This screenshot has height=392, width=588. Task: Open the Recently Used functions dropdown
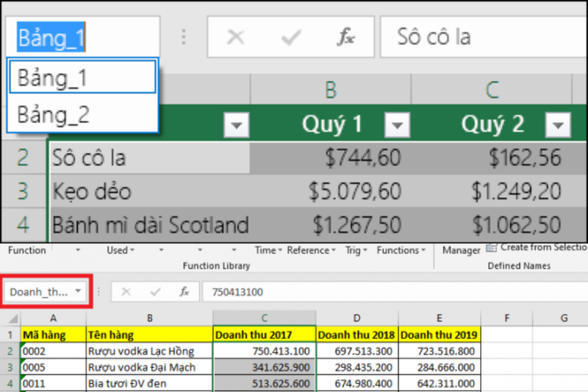[x=121, y=250]
